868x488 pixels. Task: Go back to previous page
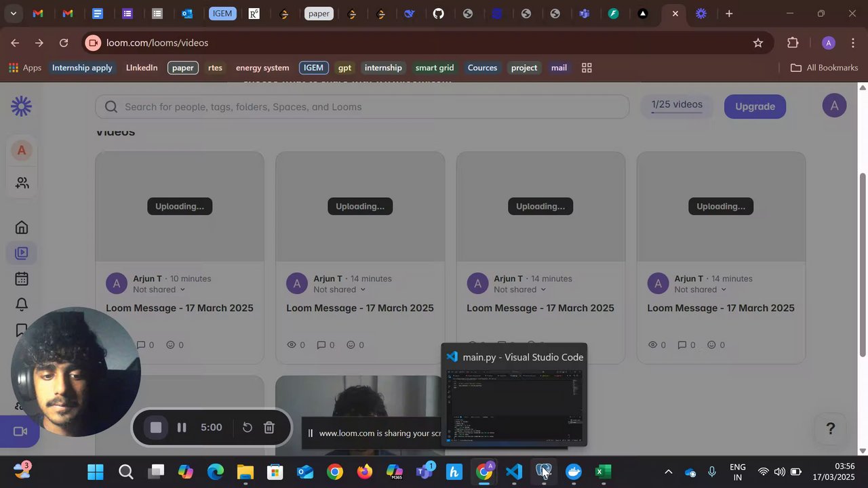[x=15, y=43]
